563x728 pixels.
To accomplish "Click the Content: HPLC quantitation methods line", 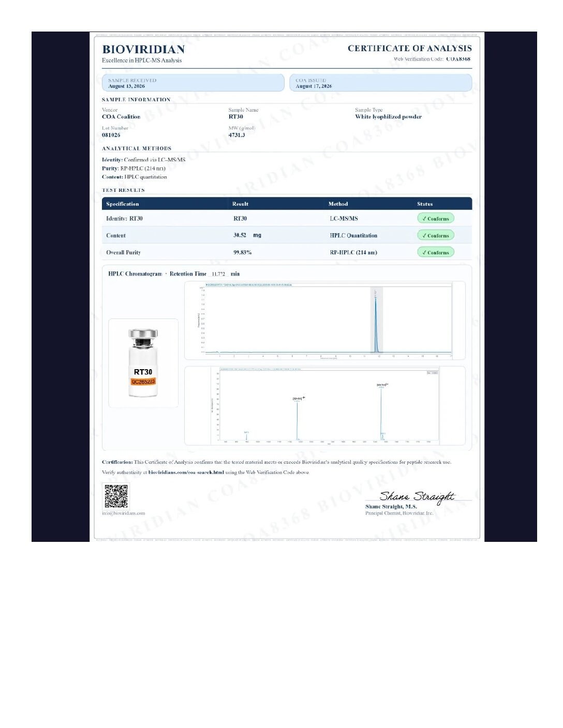I will click(x=135, y=177).
